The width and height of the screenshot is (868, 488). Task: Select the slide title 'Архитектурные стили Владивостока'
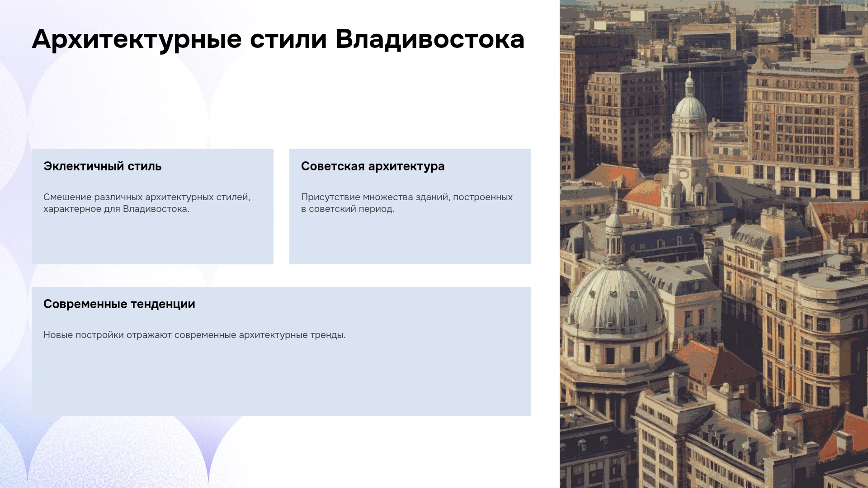tap(278, 39)
